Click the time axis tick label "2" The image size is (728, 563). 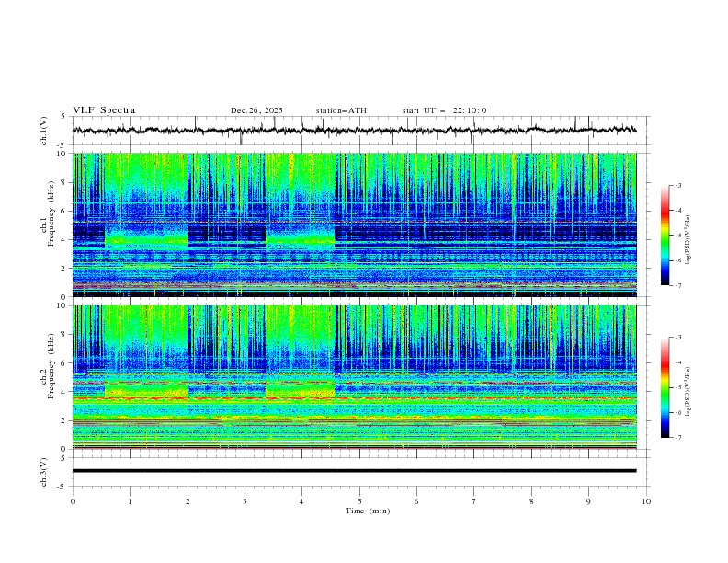click(188, 501)
